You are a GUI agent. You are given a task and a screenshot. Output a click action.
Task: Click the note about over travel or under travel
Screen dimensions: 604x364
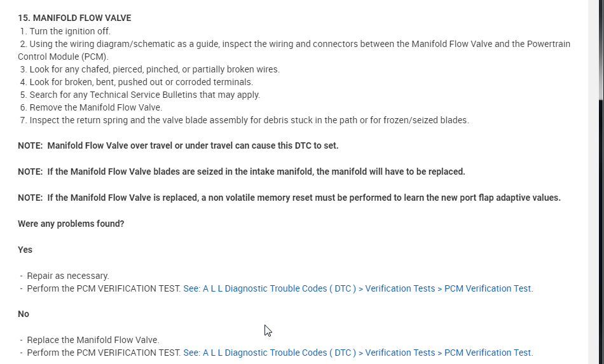178,145
